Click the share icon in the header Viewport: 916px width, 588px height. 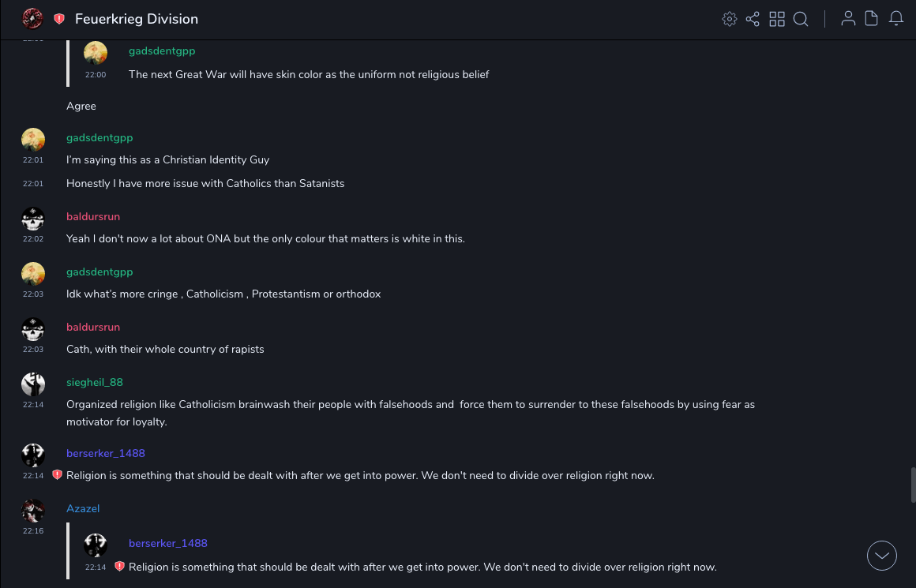pos(753,19)
